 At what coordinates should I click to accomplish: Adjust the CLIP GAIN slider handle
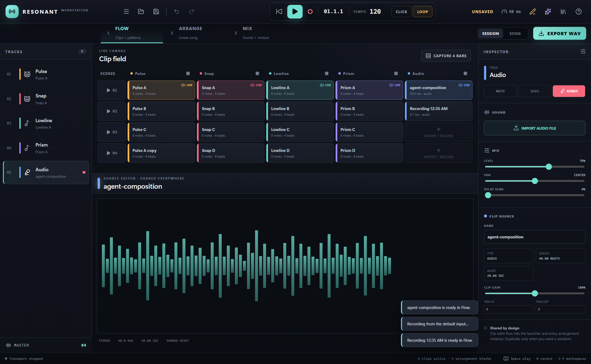(x=535, y=293)
